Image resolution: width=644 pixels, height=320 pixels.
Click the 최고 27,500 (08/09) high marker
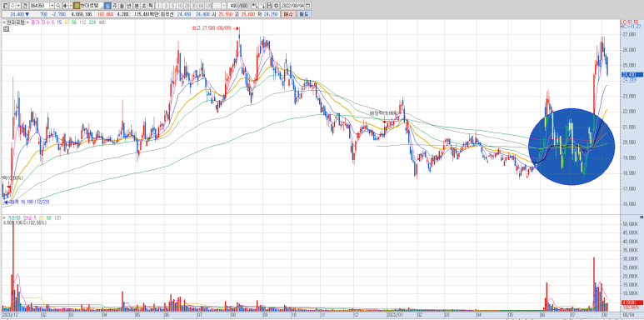pos(215,28)
